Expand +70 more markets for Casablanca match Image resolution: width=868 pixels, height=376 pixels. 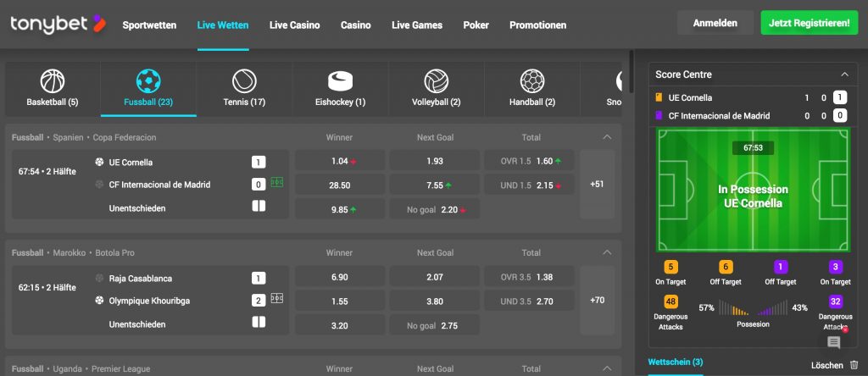tap(597, 301)
